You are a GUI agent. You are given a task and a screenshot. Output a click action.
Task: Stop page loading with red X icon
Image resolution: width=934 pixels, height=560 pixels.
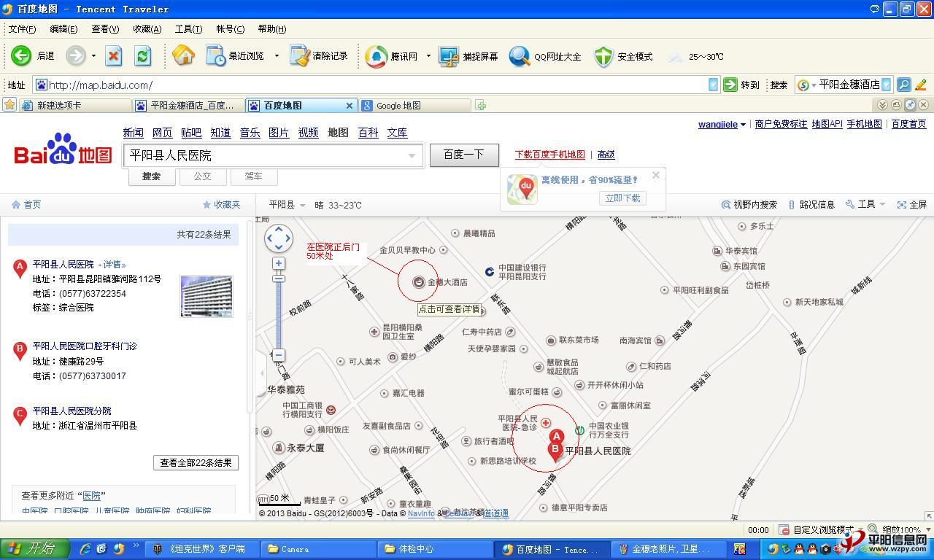tap(114, 56)
